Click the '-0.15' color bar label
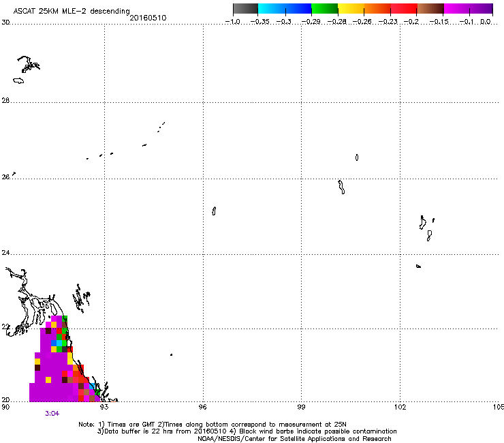This screenshot has width=504, height=443. tap(439, 22)
